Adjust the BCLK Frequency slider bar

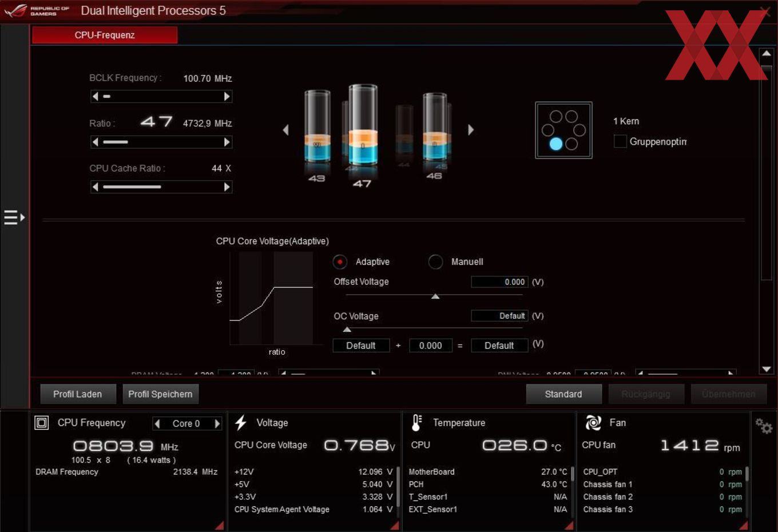pos(161,97)
